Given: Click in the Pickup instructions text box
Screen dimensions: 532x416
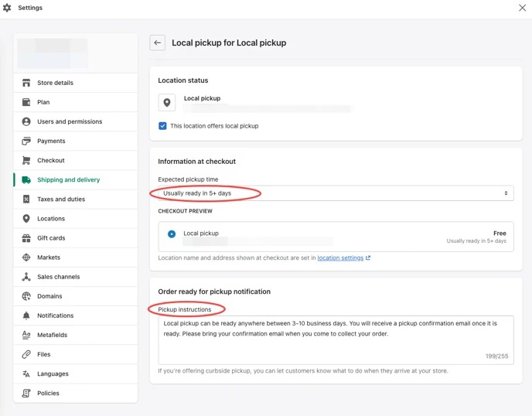Looking at the screenshot, I should (x=335, y=339).
